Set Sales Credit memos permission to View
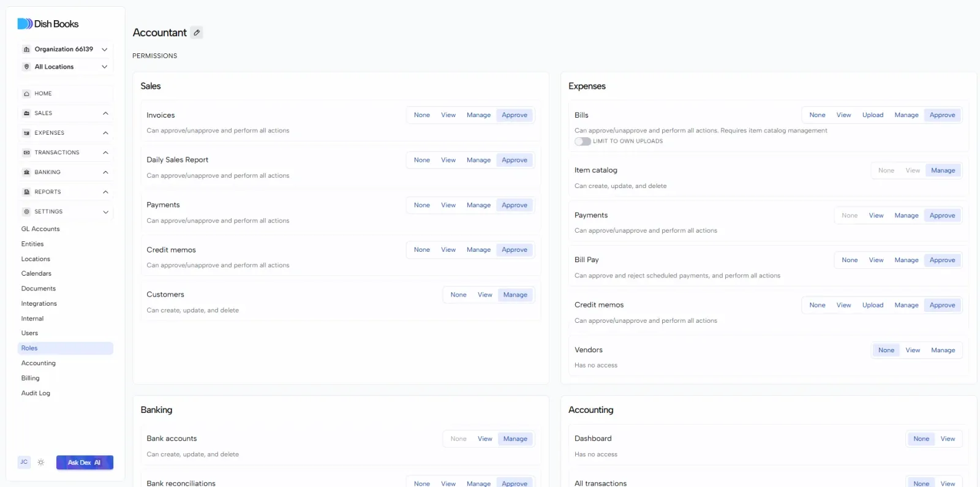Image resolution: width=980 pixels, height=487 pixels. (x=448, y=250)
